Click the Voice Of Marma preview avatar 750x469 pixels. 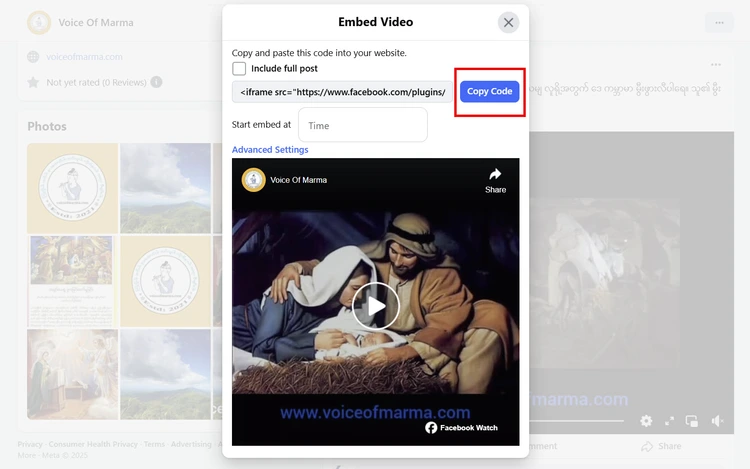pyautogui.click(x=254, y=180)
